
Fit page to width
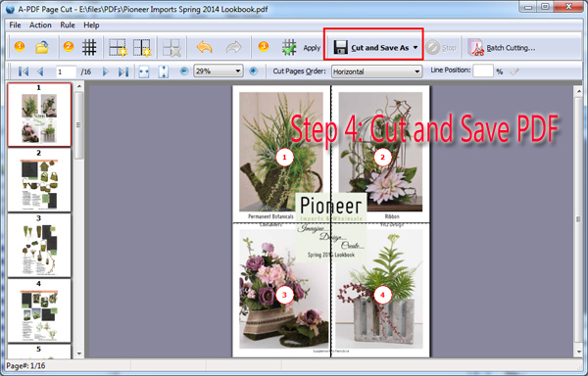[x=144, y=71]
